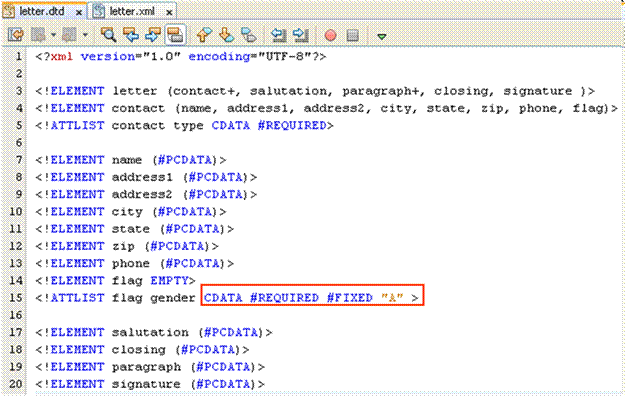The image size is (625, 396).
Task: Close the letter.dtd tab
Action: [79, 13]
